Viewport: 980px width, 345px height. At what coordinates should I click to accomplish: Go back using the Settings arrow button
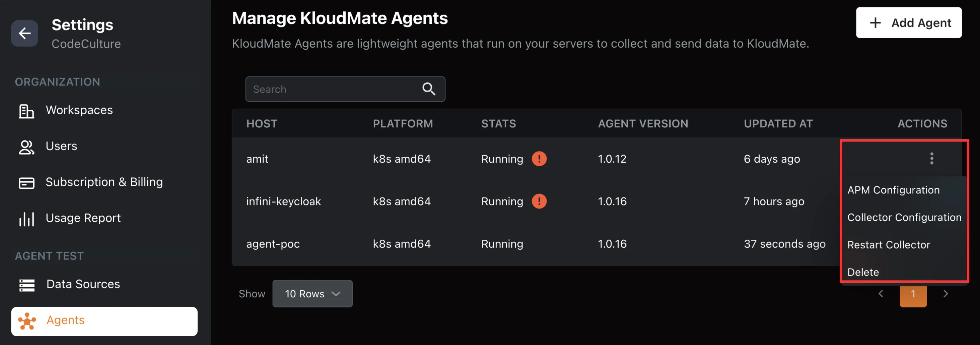[x=25, y=33]
